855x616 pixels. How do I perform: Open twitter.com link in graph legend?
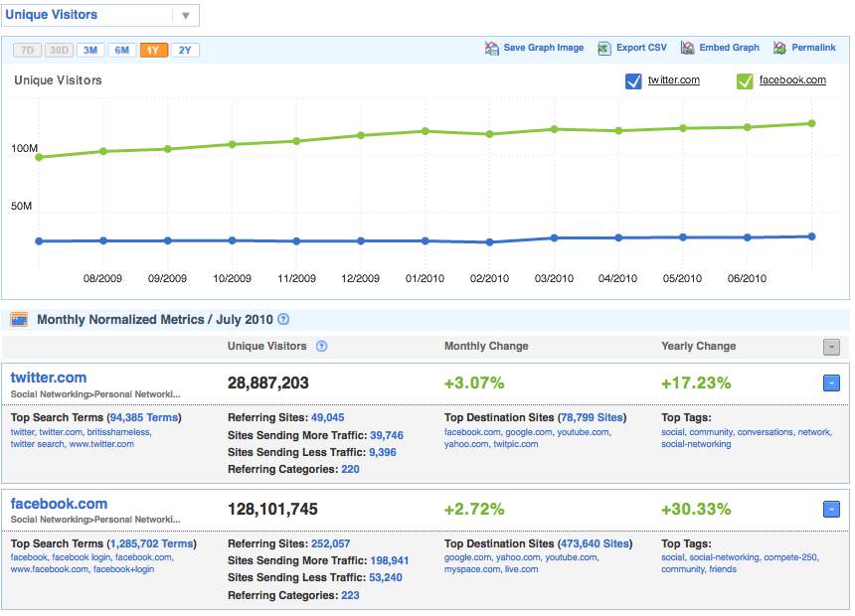[673, 80]
